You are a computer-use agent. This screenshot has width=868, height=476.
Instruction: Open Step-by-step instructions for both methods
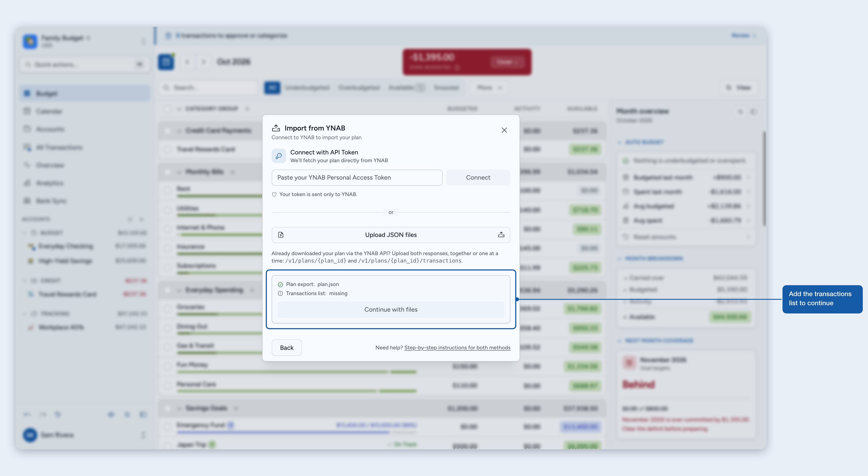pyautogui.click(x=457, y=348)
